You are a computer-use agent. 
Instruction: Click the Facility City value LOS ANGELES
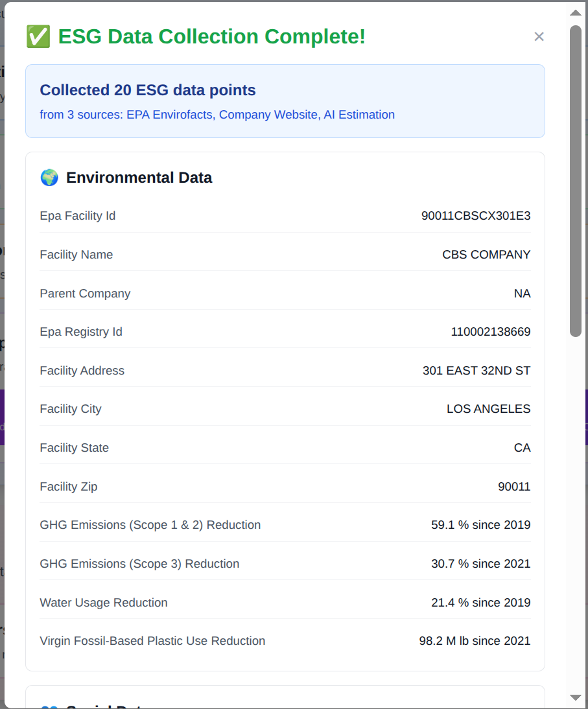488,409
